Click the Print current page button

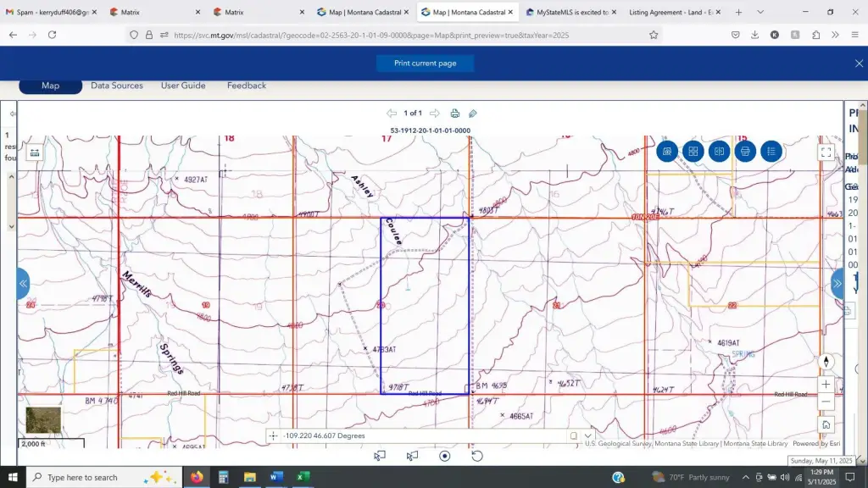[425, 64]
